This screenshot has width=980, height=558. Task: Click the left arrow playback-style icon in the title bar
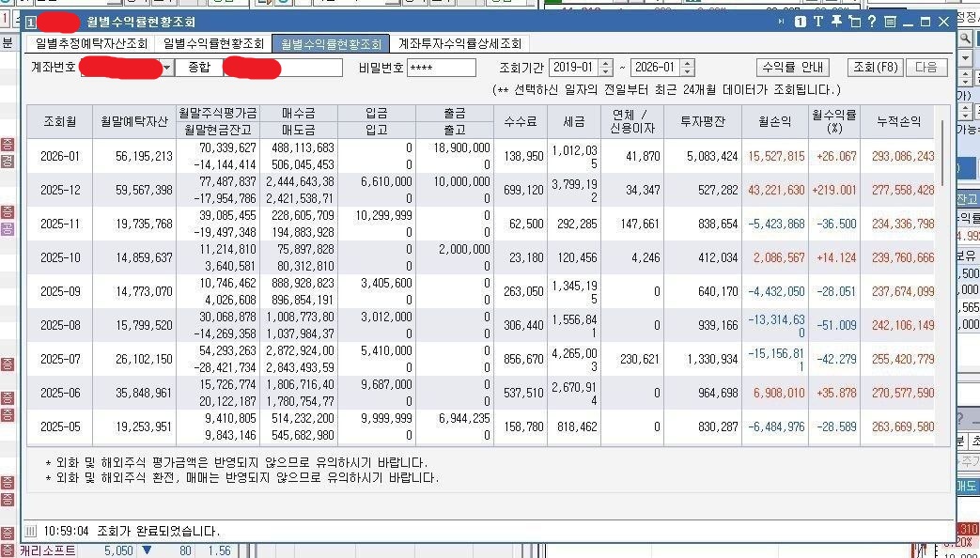782,23
